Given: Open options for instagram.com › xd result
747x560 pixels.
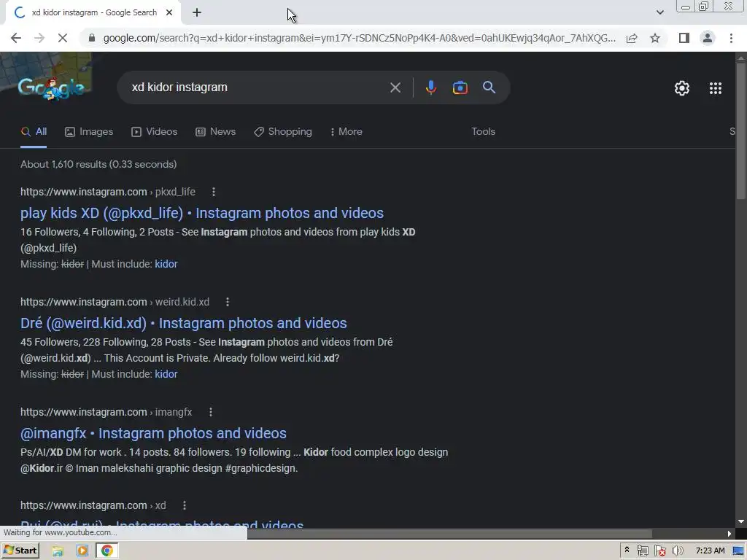Looking at the screenshot, I should tap(185, 506).
